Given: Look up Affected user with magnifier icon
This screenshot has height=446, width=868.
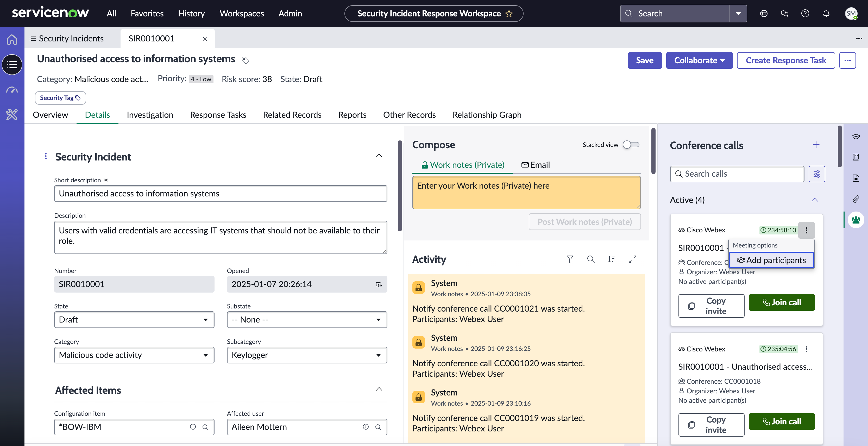Looking at the screenshot, I should 378,427.
